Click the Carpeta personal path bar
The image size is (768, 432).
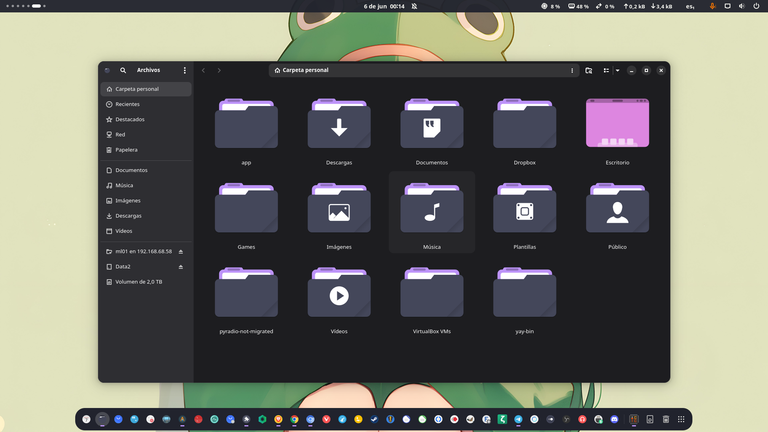click(x=423, y=71)
